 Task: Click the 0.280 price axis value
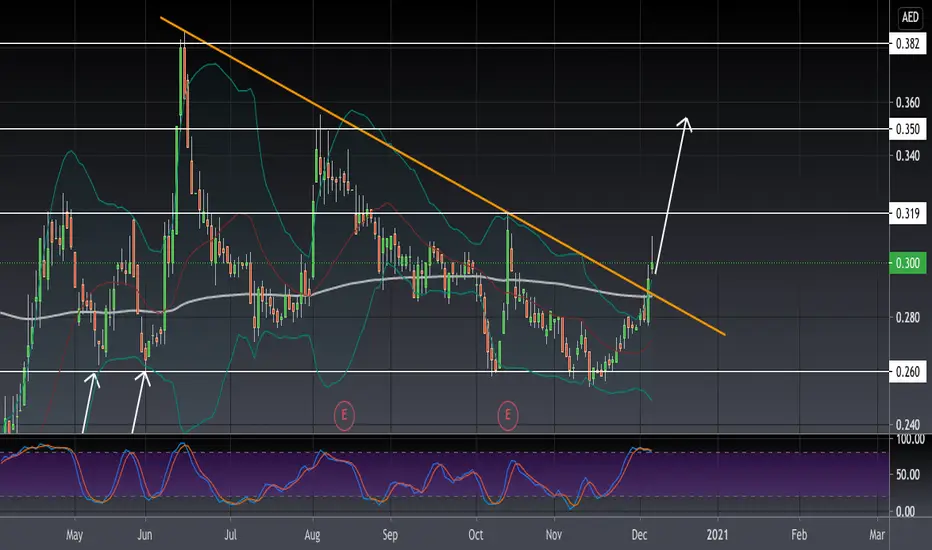coord(908,318)
